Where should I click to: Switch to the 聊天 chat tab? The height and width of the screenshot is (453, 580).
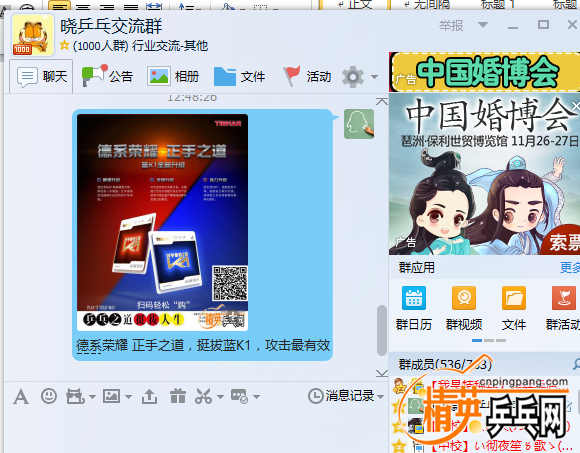point(41,77)
